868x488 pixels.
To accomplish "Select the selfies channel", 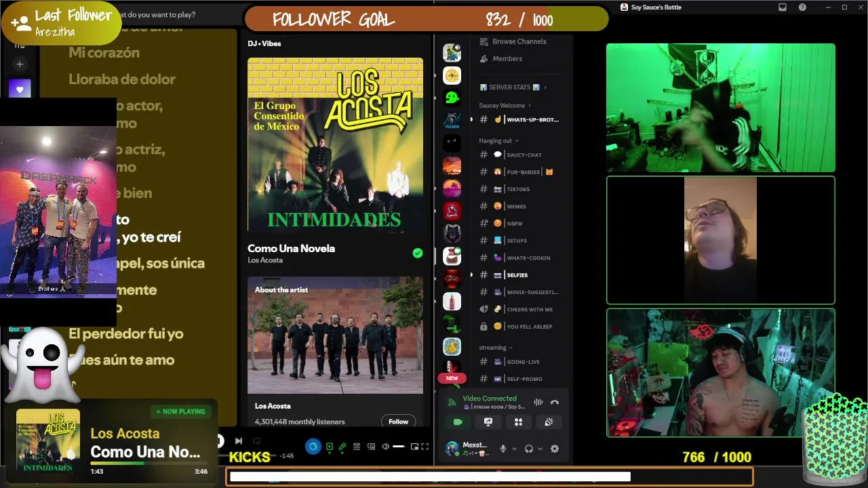I will click(520, 274).
